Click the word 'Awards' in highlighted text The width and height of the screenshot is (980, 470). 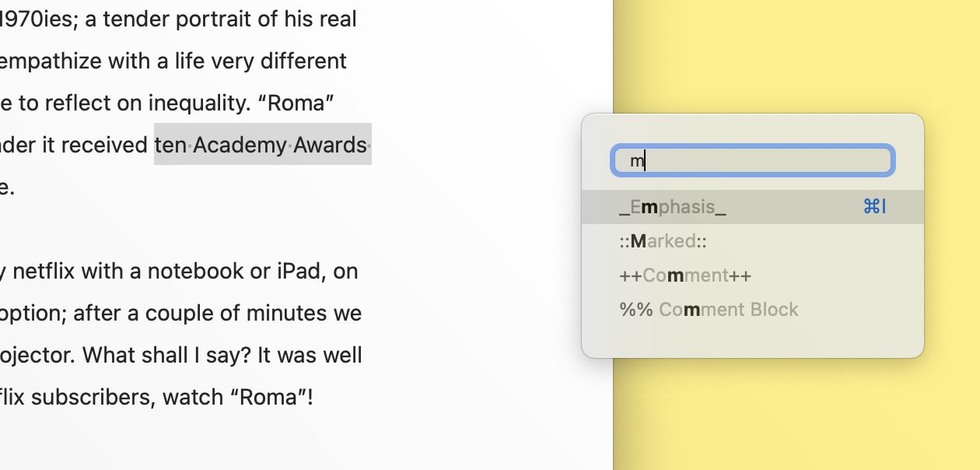[x=331, y=146]
